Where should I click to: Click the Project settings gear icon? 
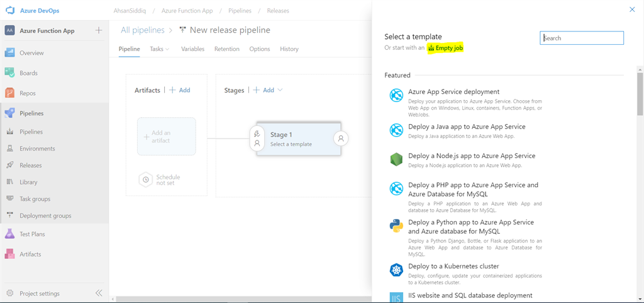[x=10, y=294]
